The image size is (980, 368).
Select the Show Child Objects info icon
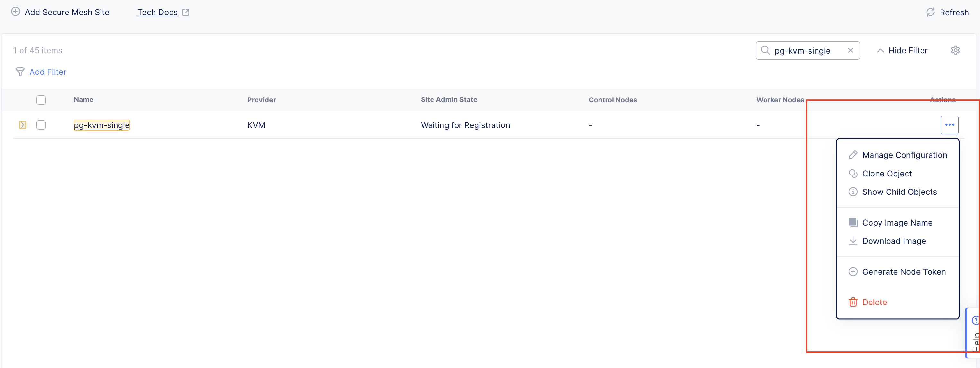pos(853,192)
